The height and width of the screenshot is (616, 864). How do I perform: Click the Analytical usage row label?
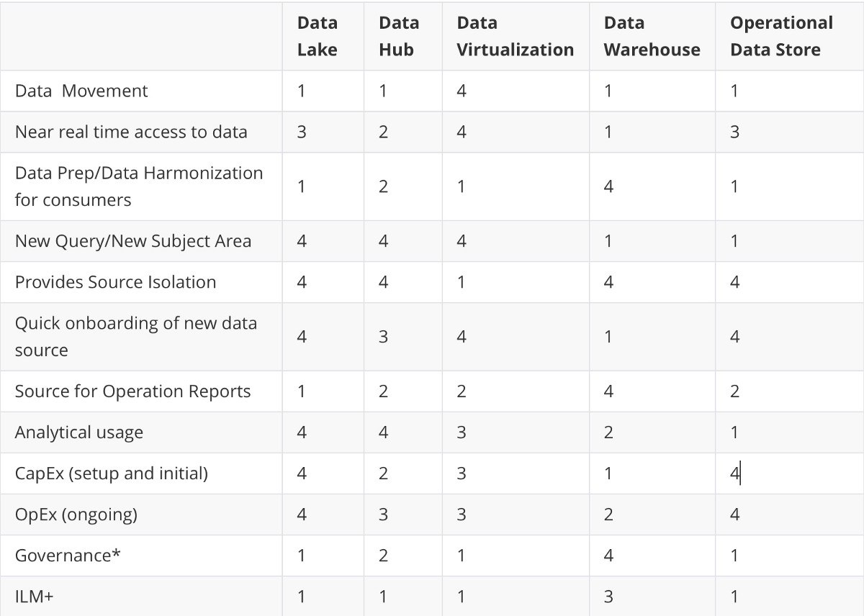click(79, 432)
